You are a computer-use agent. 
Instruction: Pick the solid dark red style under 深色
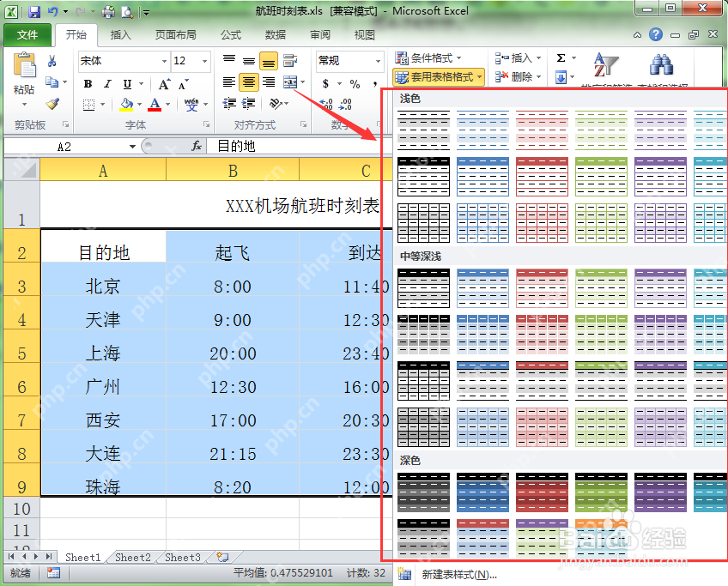[542, 492]
